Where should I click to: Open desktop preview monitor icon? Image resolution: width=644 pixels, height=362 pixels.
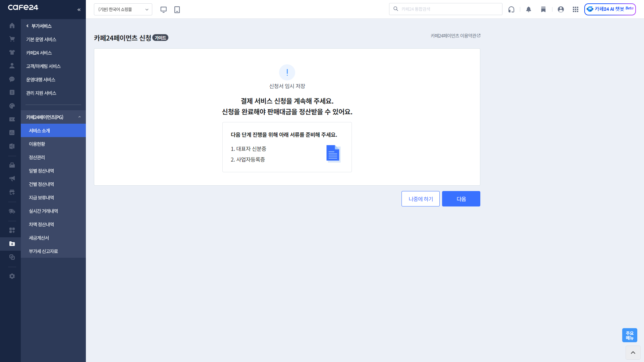164,10
